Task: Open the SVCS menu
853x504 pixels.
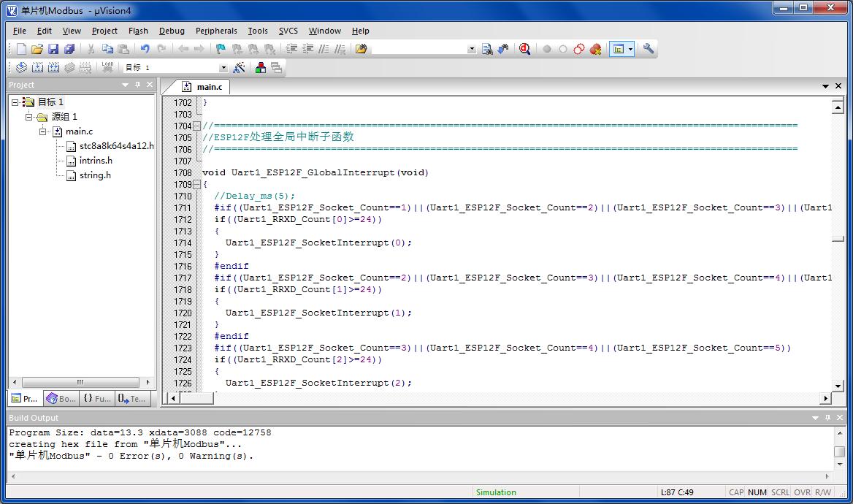Action: pos(288,31)
